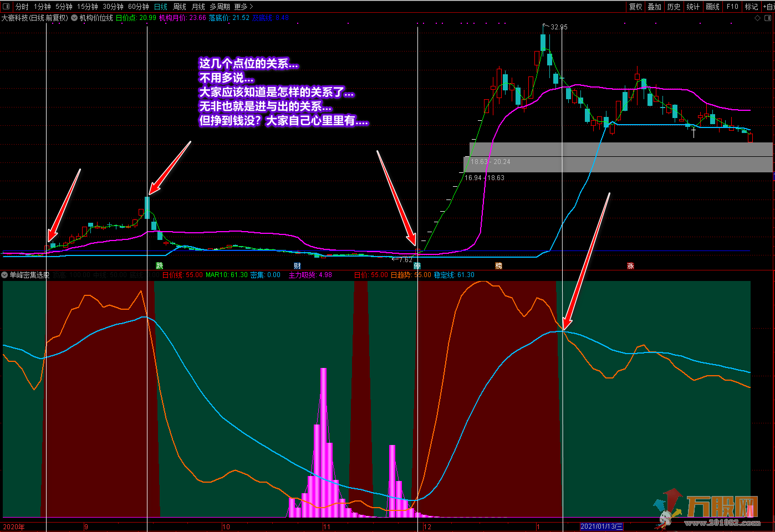Click the 密集: 0.00 indicator value
Image resolution: width=775 pixels, height=532 pixels.
click(x=266, y=275)
